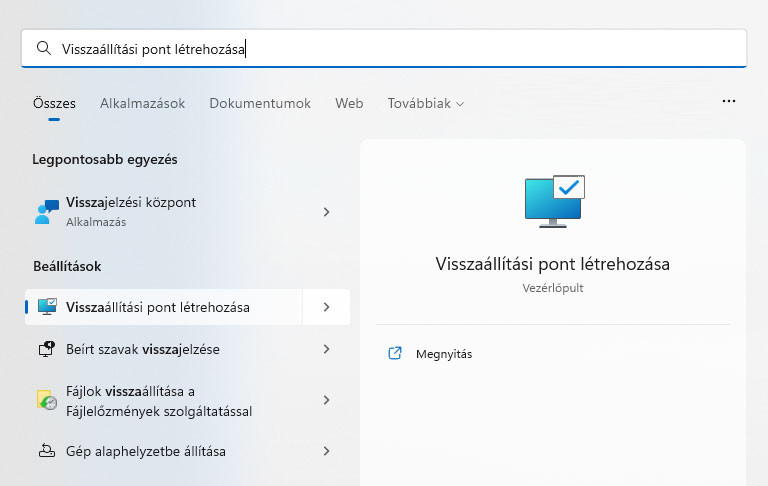Expand arrow next to Gép alaphelyzetbe állítása

pyautogui.click(x=326, y=451)
